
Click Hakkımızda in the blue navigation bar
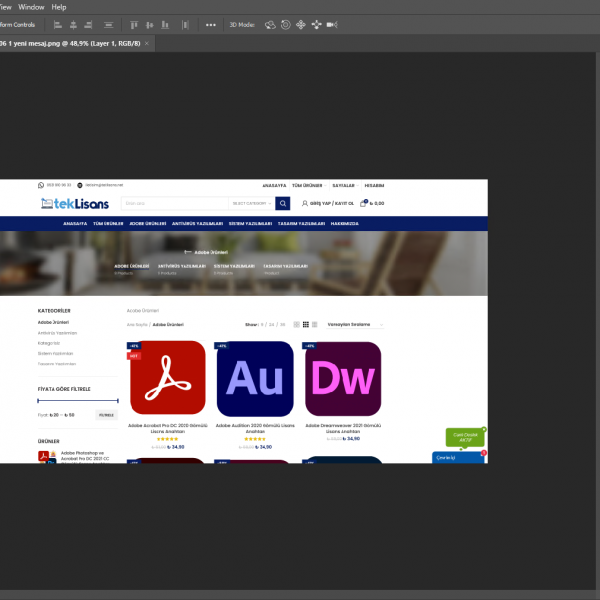(344, 223)
